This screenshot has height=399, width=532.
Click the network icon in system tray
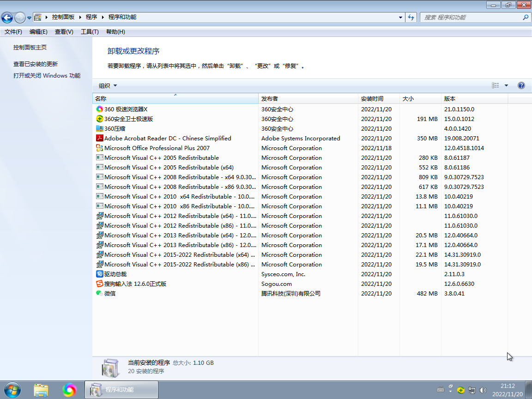472,390
